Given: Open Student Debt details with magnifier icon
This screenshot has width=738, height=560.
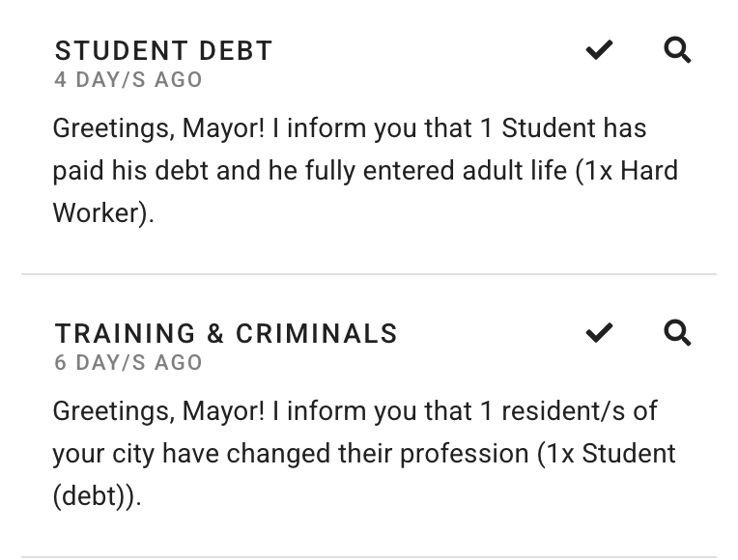Looking at the screenshot, I should point(677,50).
